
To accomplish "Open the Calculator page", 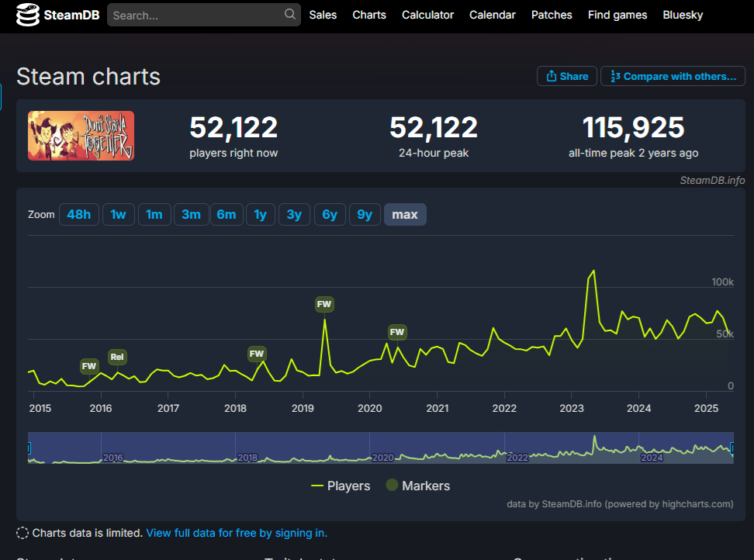I will tap(427, 15).
